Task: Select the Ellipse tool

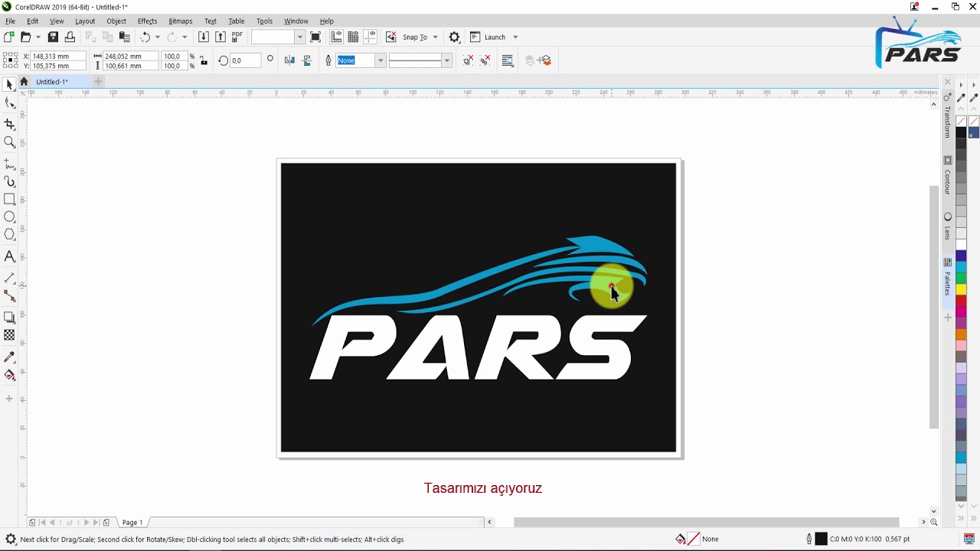Action: point(9,217)
